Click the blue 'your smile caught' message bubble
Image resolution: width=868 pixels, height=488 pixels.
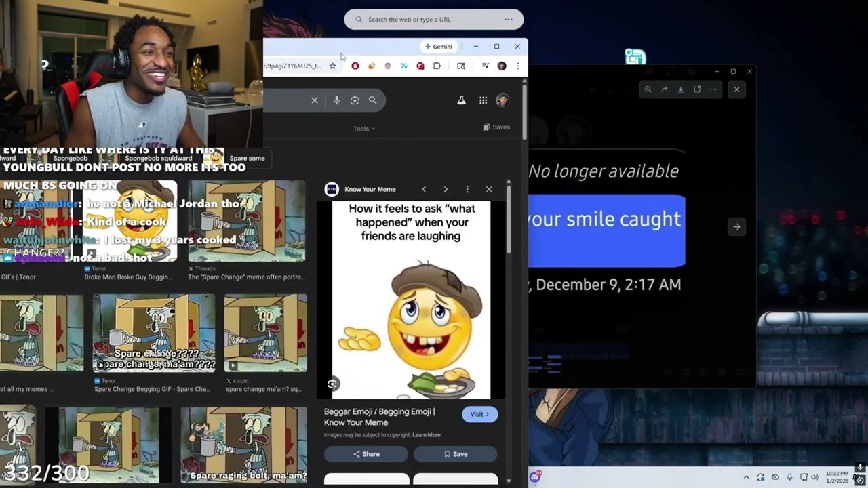pos(607,230)
